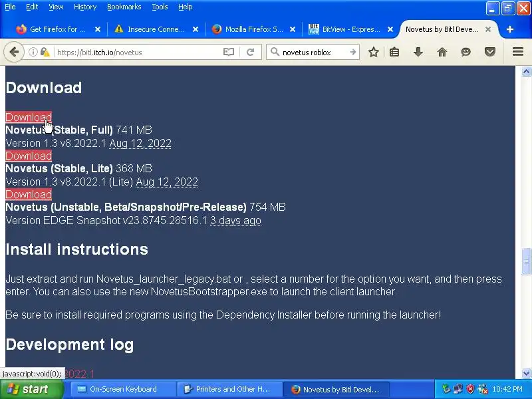The image size is (532, 399).
Task: Open the Downloads arrow panel
Action: pyautogui.click(x=418, y=53)
